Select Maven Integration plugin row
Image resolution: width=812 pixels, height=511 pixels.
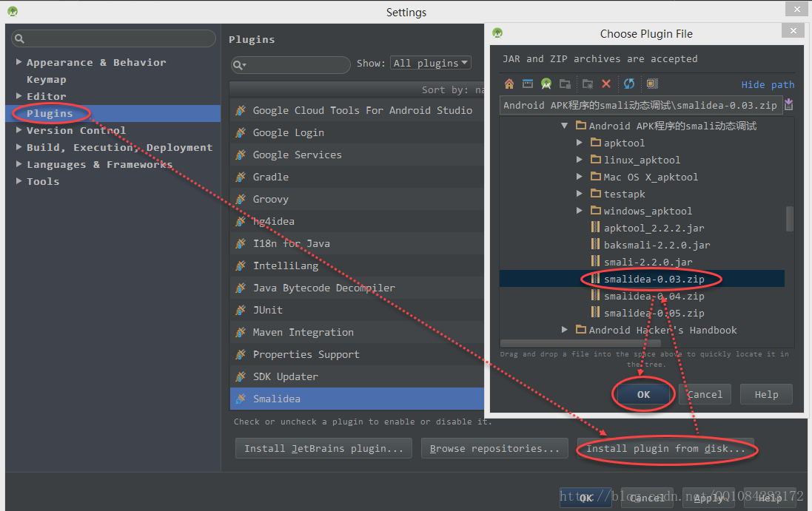point(357,333)
